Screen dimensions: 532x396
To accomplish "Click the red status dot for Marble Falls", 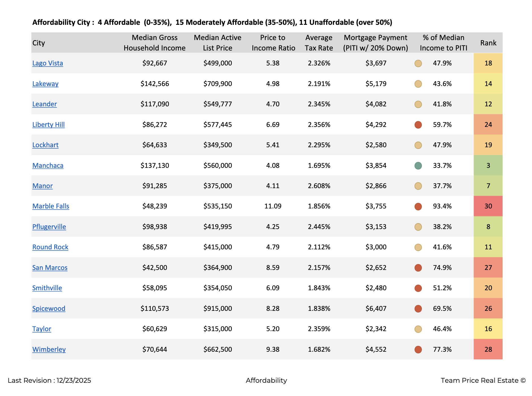I will (x=418, y=206).
